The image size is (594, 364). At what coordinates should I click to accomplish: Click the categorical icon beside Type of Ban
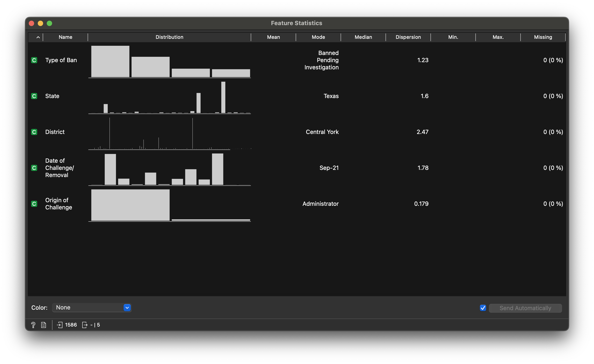point(34,60)
